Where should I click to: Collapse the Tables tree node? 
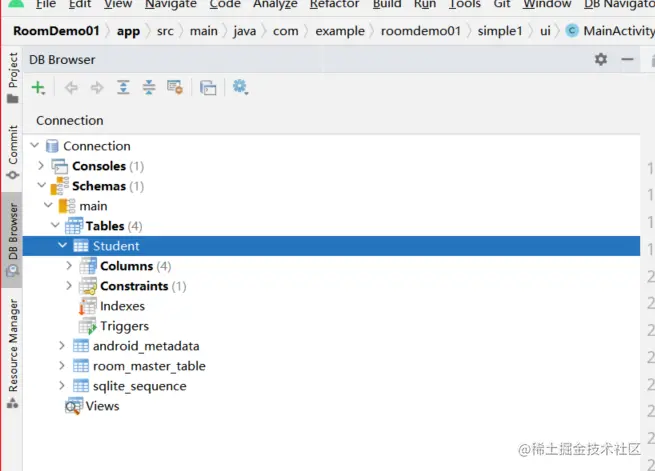tap(56, 225)
